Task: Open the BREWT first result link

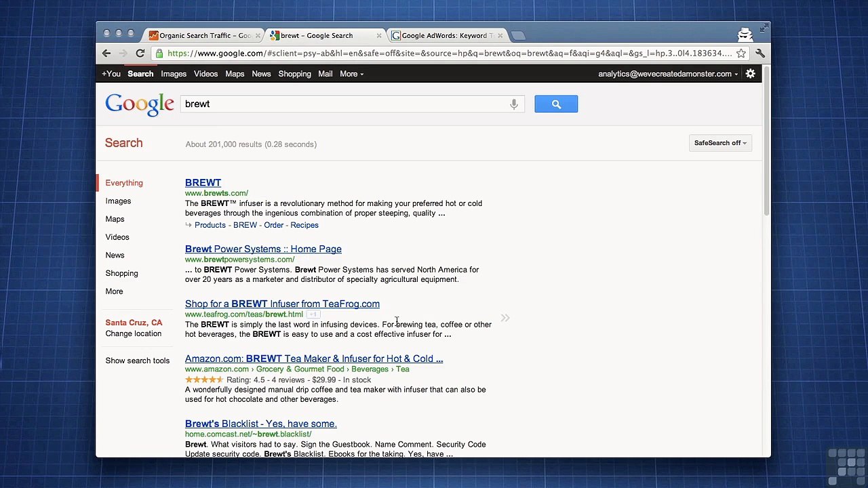Action: 203,182
